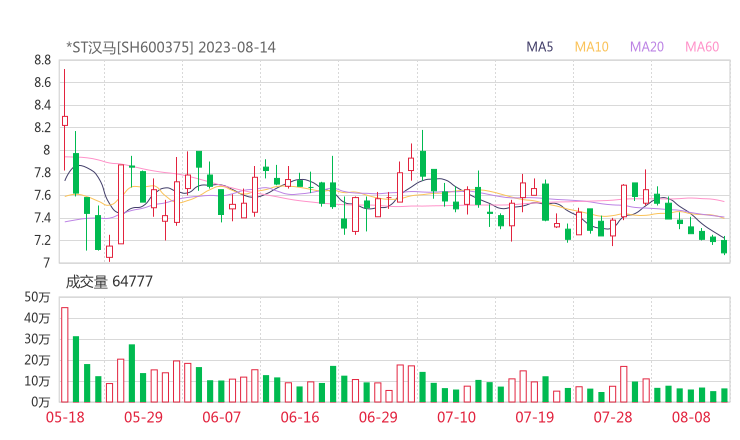Select the 7.4 price axis label
740x440 pixels.
(42, 218)
